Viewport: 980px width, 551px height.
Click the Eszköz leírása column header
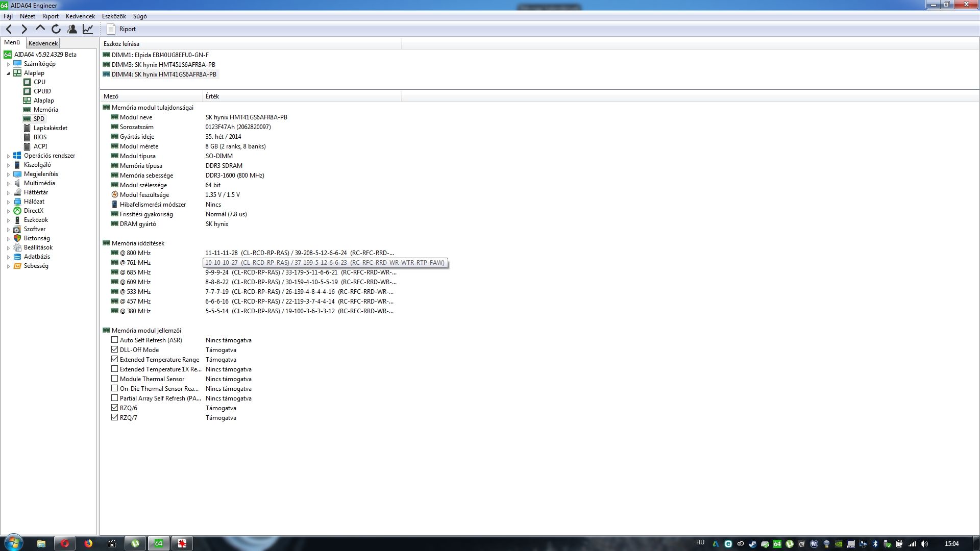(251, 43)
